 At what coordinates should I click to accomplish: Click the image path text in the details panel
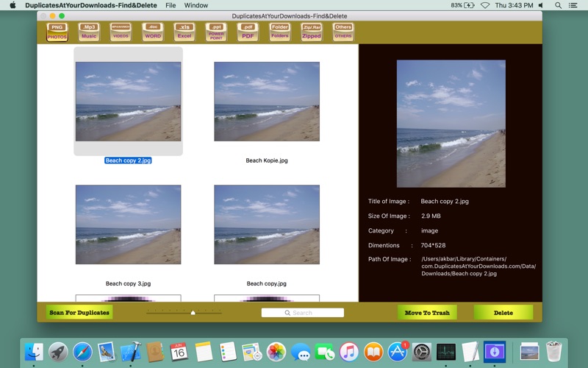coord(478,266)
